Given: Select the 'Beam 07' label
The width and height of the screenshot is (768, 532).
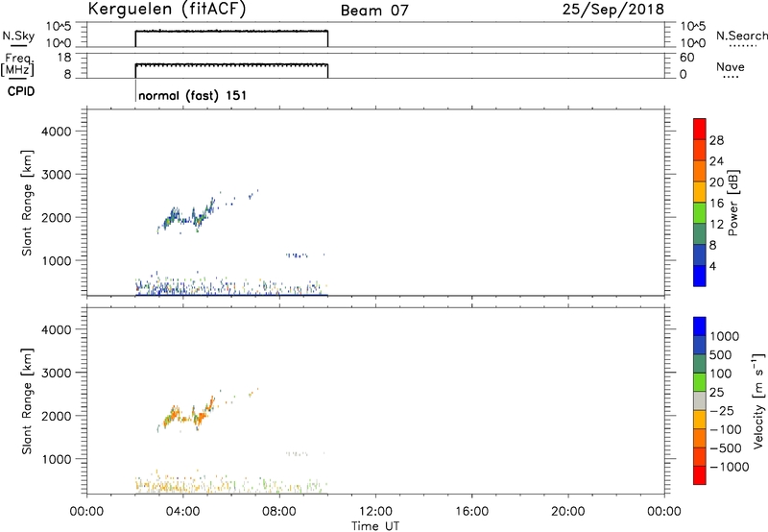Looking at the screenshot, I should point(374,11).
